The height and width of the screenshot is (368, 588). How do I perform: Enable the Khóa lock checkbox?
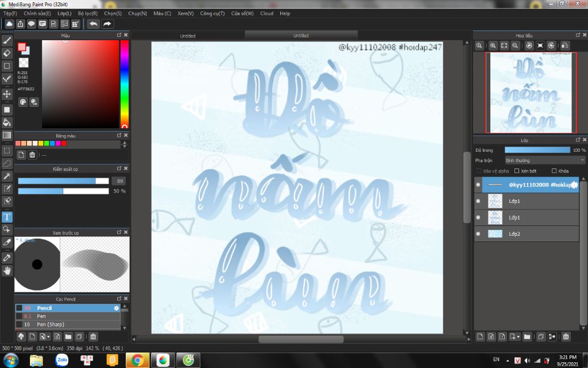554,171
